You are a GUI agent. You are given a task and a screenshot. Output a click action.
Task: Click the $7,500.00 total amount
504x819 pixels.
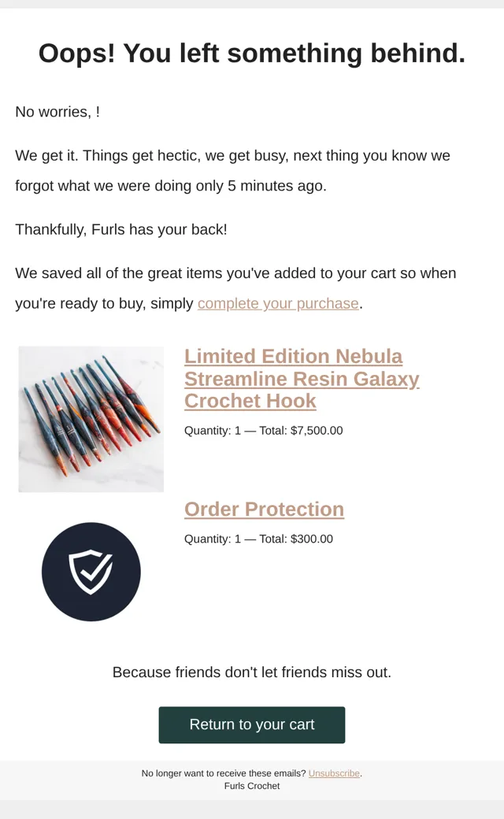(x=317, y=431)
